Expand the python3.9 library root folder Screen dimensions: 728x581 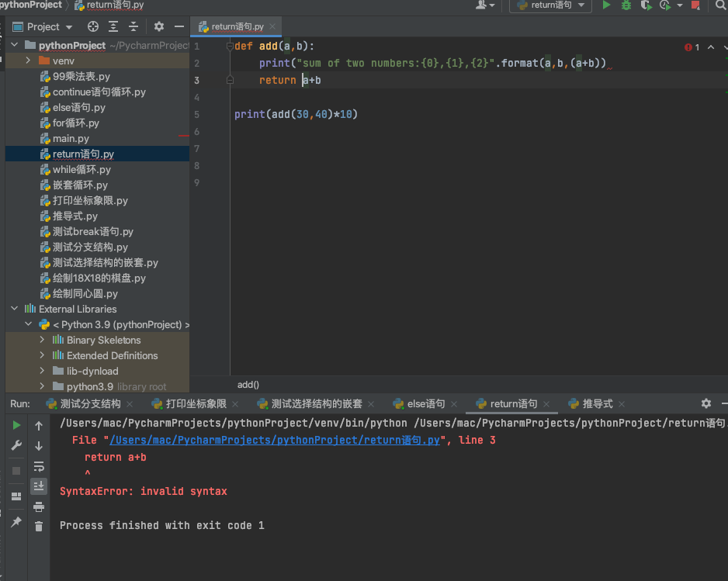click(42, 386)
